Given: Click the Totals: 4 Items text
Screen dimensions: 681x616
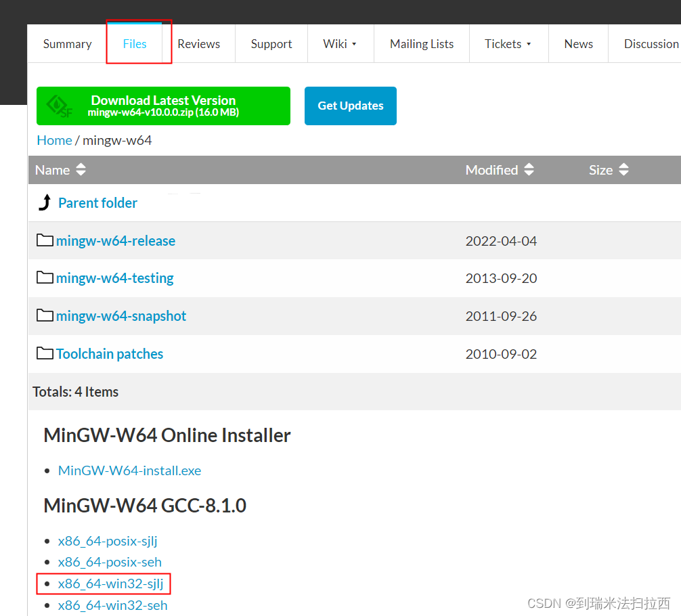Looking at the screenshot, I should pos(76,391).
